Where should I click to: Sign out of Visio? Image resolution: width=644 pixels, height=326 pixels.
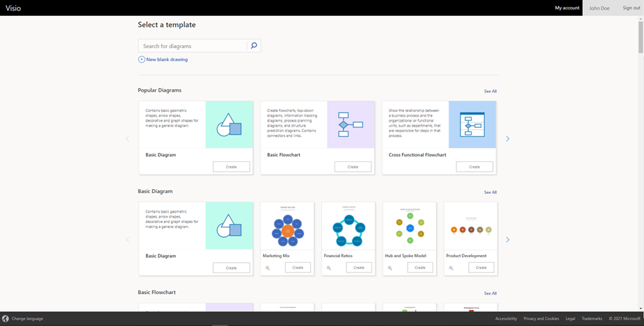point(631,8)
